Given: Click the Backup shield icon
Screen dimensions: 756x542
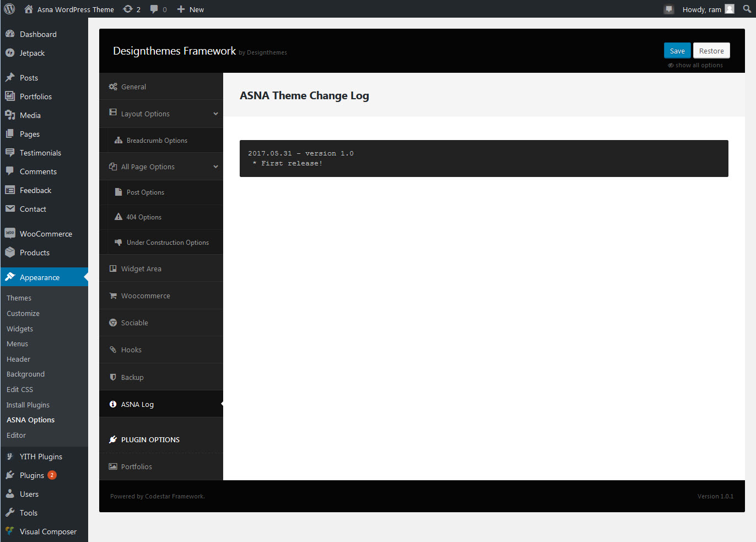Looking at the screenshot, I should coord(113,377).
